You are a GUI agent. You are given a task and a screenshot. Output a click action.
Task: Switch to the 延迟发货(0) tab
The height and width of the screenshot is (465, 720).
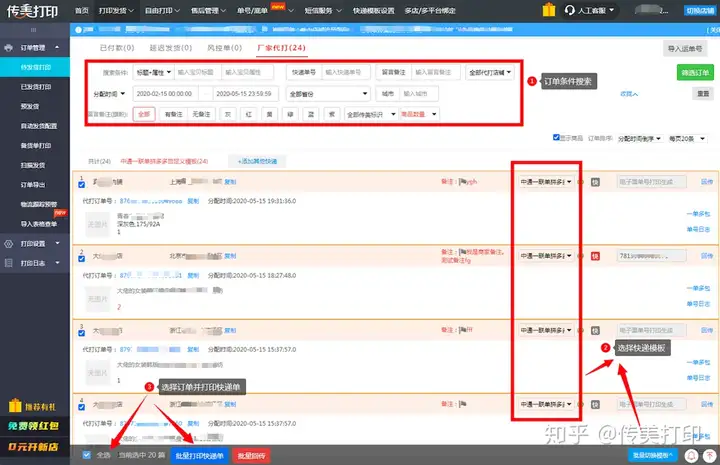click(x=170, y=48)
